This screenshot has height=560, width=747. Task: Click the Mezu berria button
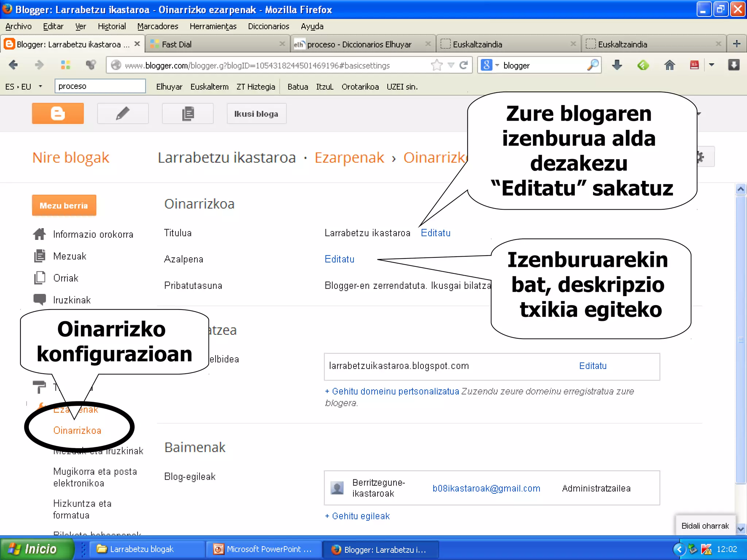pyautogui.click(x=64, y=205)
